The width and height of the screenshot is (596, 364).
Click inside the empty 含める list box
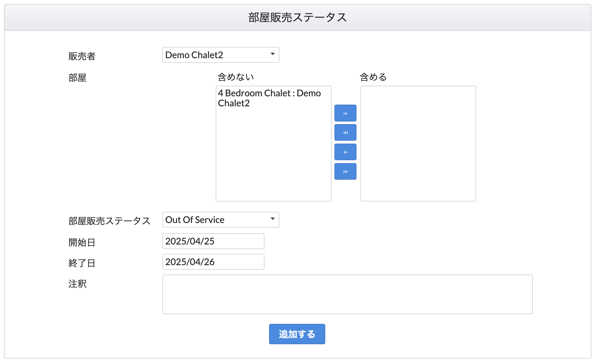418,144
